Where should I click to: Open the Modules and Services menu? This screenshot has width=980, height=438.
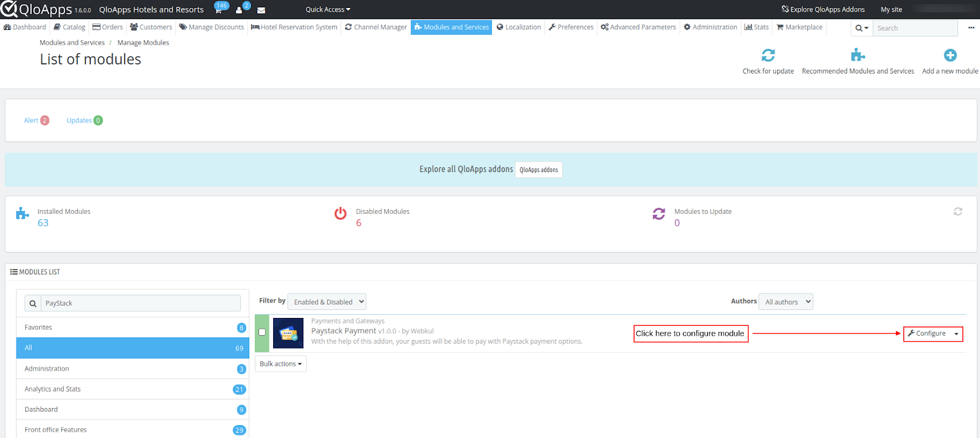451,27
